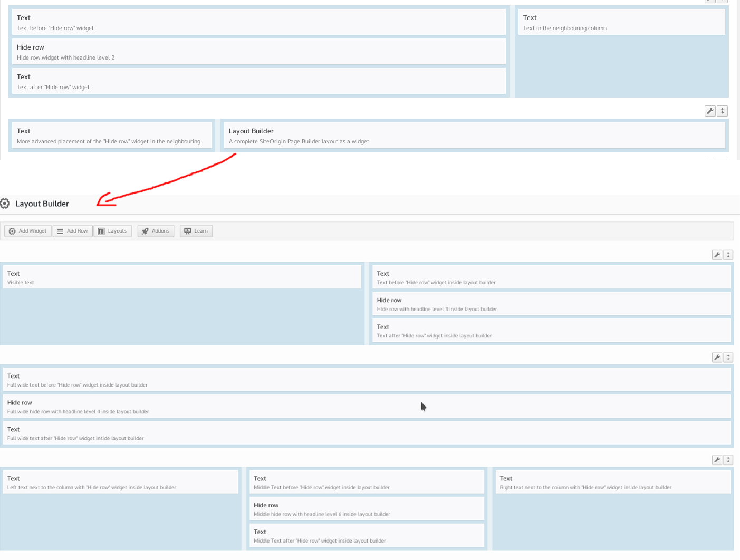Screen dimensions: 740x560
Task: Open the 'Middle Text before' widget
Action: point(367,482)
